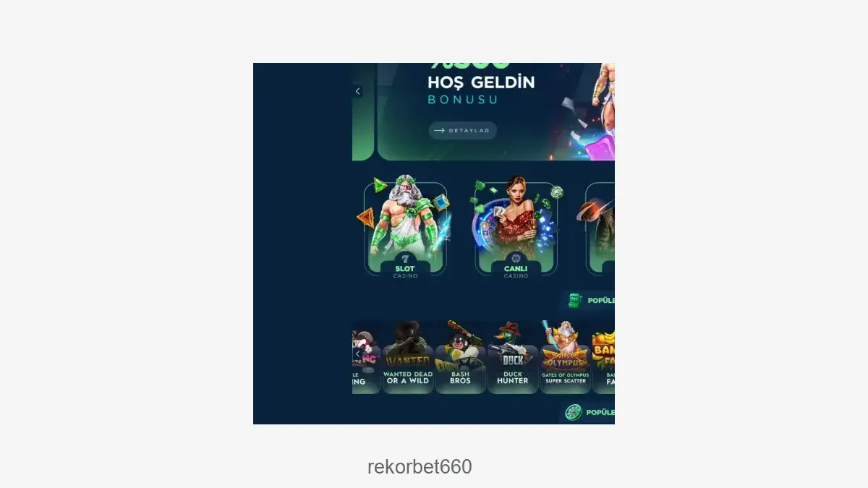Open the cut-off banana game tile
This screenshot has width=868, height=488.
pyautogui.click(x=604, y=358)
